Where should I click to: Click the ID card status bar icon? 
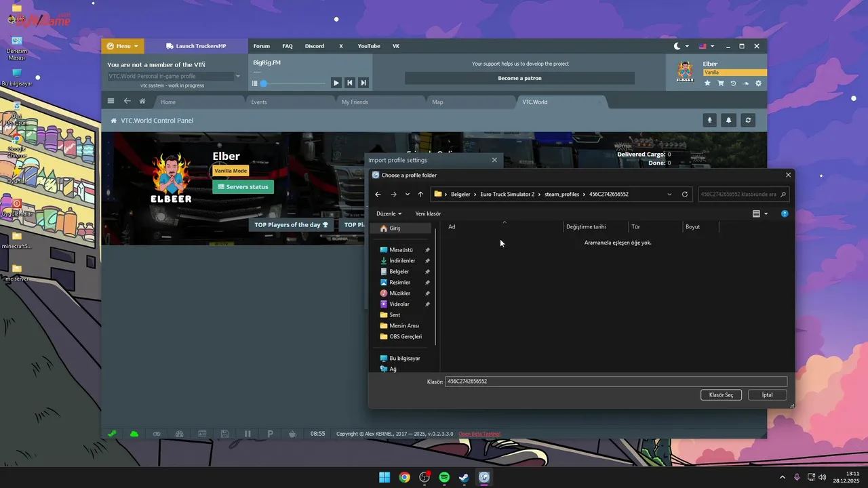click(202, 433)
